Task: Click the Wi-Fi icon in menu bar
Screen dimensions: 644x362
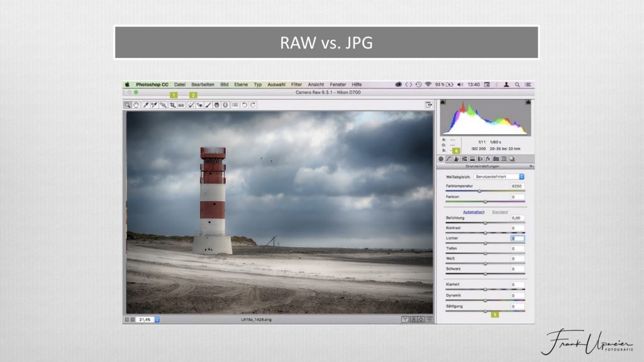Action: (x=428, y=85)
